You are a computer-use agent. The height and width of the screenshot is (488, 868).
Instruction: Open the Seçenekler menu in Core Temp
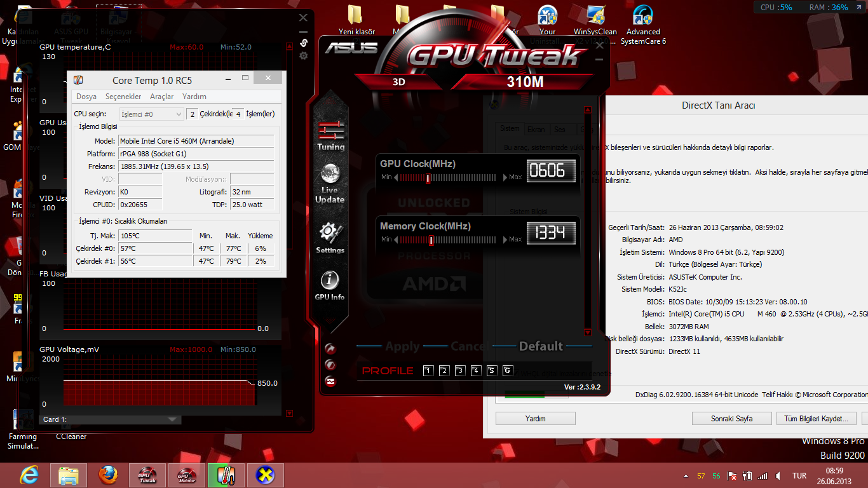123,97
